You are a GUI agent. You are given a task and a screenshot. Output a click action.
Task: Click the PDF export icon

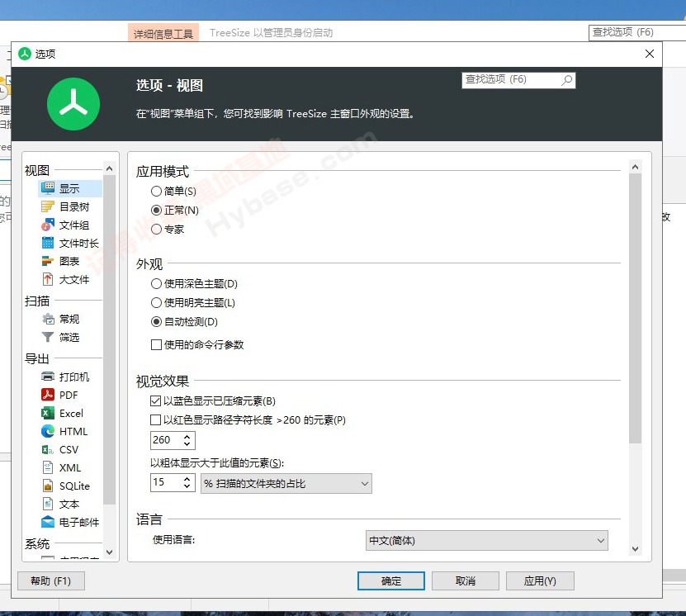[49, 395]
